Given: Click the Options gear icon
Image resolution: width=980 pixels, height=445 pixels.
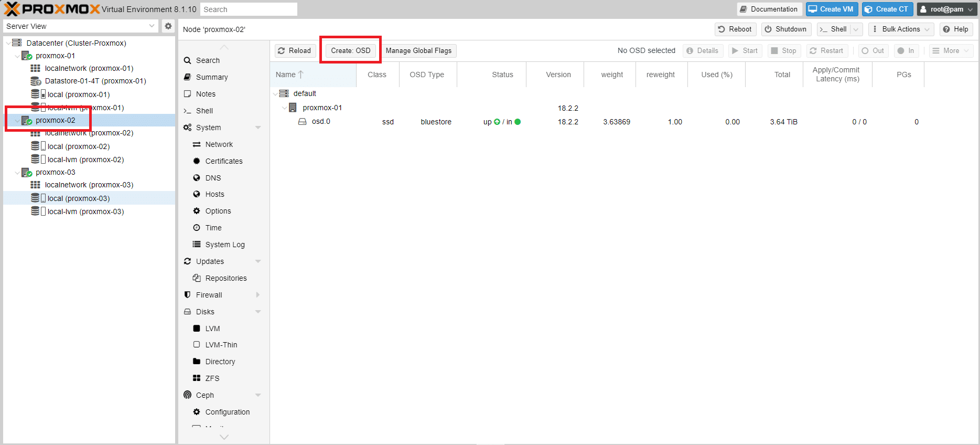Looking at the screenshot, I should tap(197, 211).
